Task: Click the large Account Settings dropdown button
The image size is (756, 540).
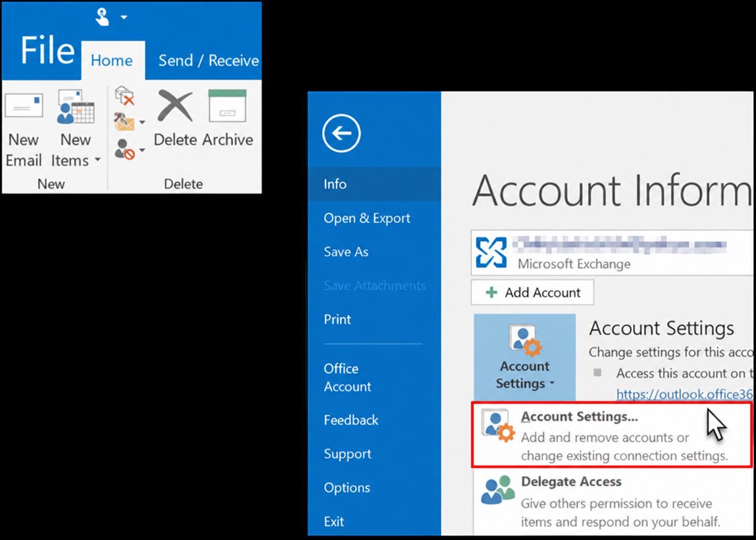Action: (x=525, y=357)
